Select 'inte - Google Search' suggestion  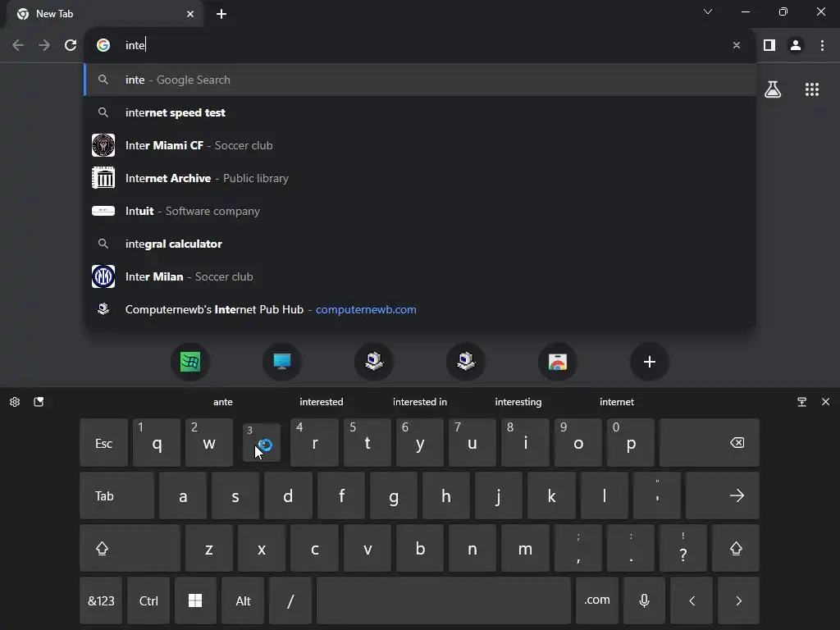coord(420,80)
